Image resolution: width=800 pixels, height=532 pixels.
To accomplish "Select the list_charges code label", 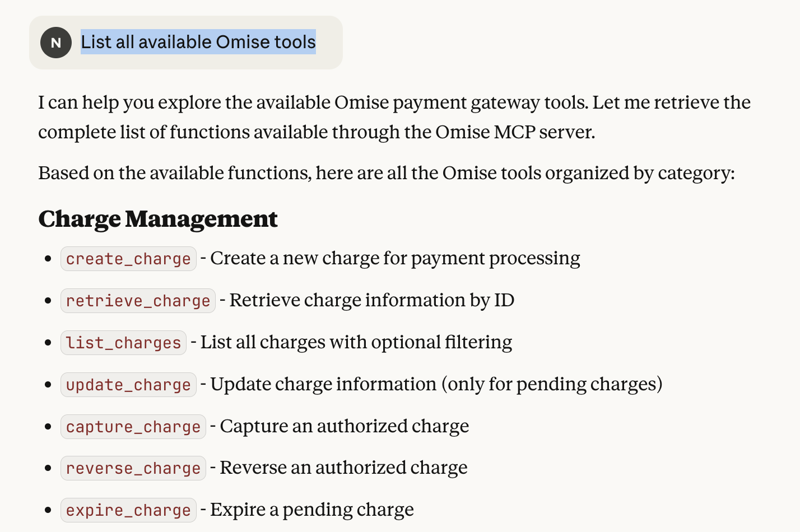I will [123, 343].
